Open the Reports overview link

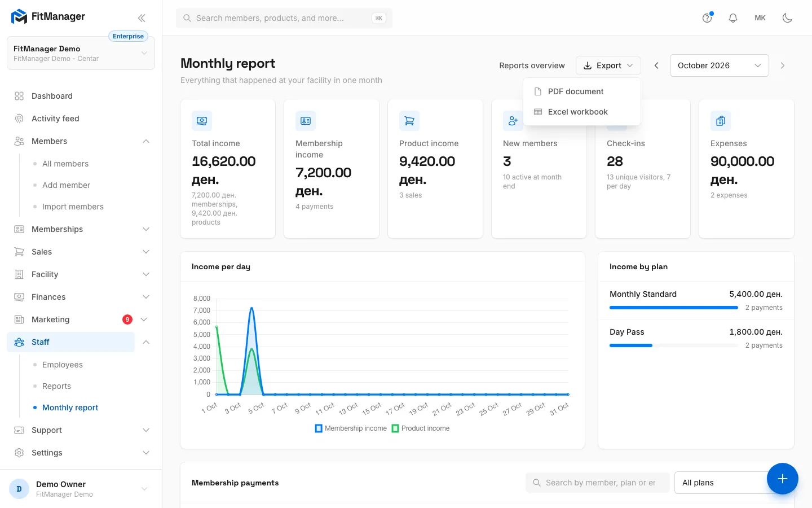532,65
